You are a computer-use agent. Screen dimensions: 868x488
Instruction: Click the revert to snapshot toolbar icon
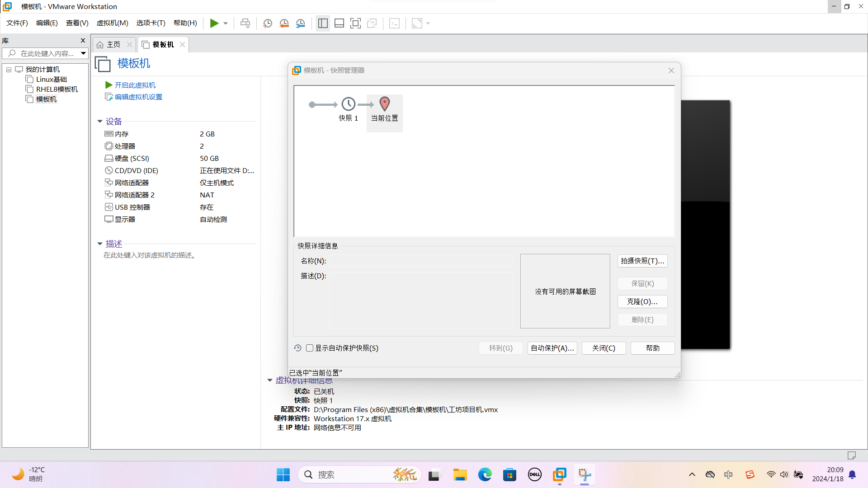284,23
